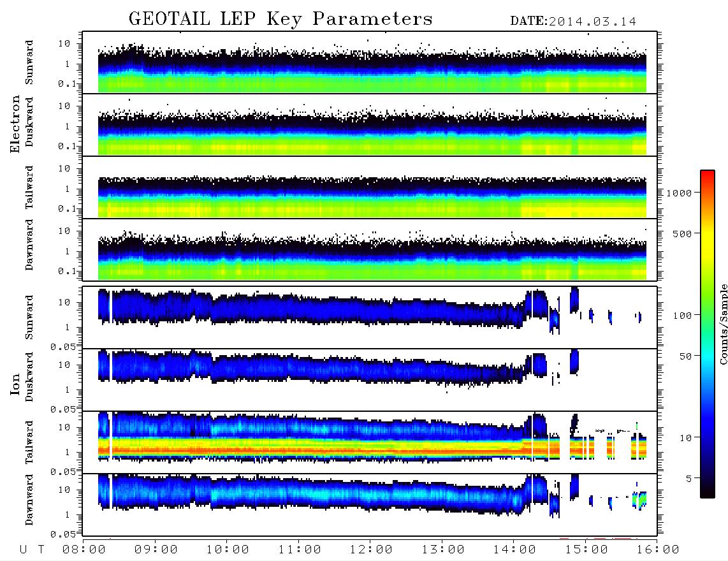Viewport: 728px width, 561px height.
Task: Click the Electron "Duskward" panel label
Action: pyautogui.click(x=29, y=122)
